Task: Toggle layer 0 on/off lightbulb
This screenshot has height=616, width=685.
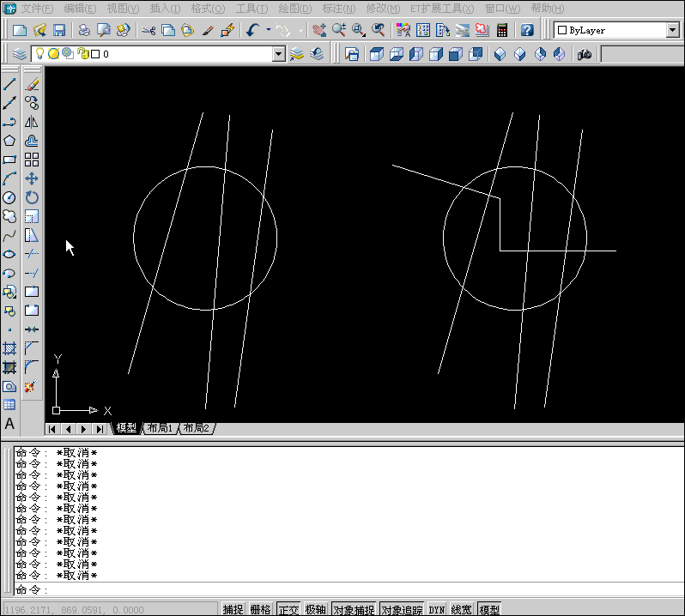Action: coord(39,53)
